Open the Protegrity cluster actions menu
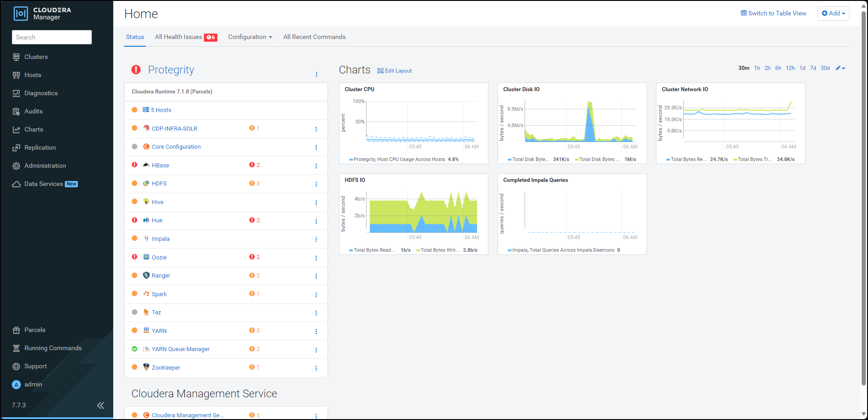868x420 pixels. click(316, 74)
